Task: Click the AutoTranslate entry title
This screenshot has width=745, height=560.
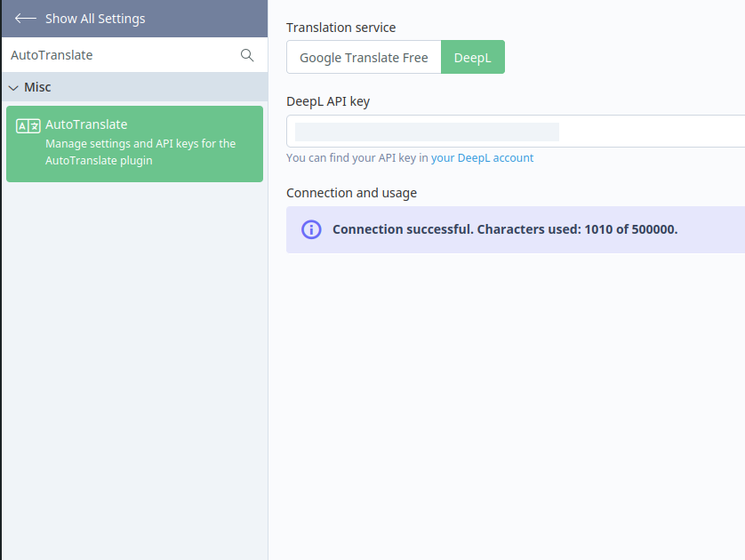Action: tap(86, 124)
